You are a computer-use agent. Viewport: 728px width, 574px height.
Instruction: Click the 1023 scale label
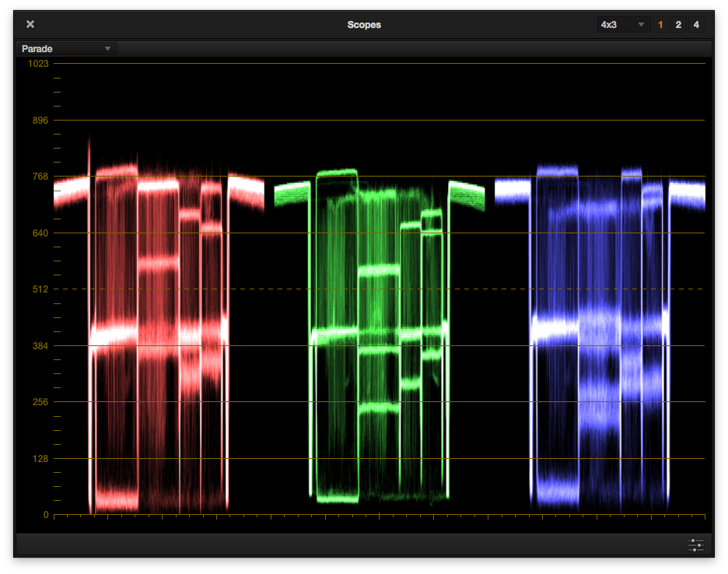pos(38,64)
